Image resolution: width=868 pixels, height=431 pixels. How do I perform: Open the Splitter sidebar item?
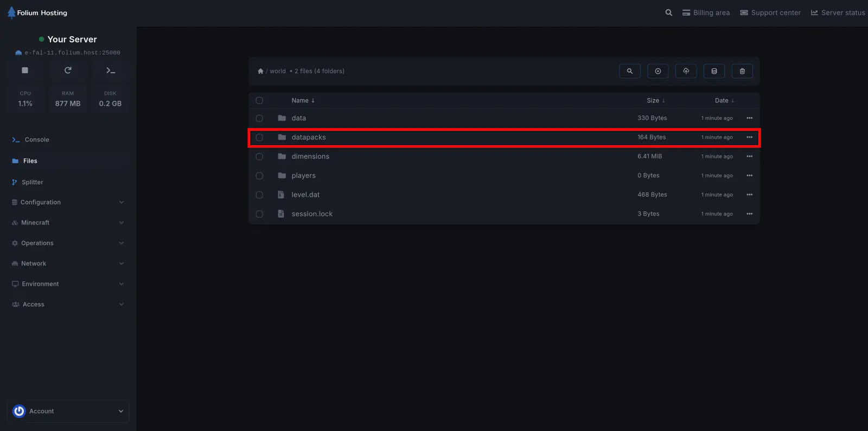pos(32,182)
